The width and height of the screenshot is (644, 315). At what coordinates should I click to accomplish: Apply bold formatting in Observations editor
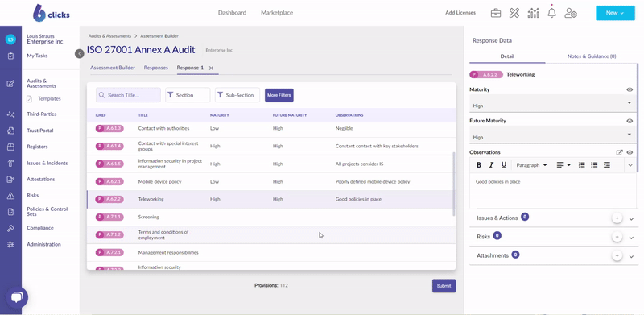478,165
